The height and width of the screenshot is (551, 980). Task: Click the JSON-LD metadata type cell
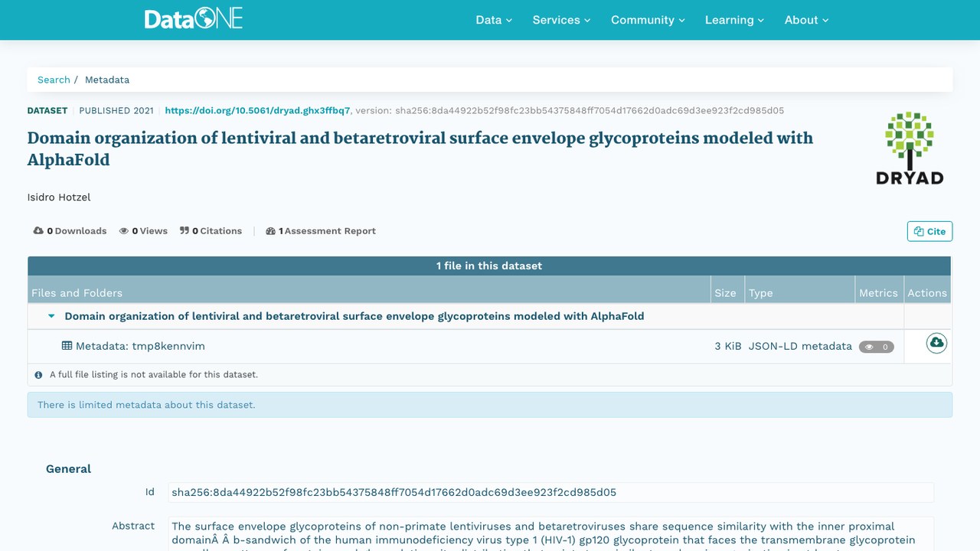800,346
